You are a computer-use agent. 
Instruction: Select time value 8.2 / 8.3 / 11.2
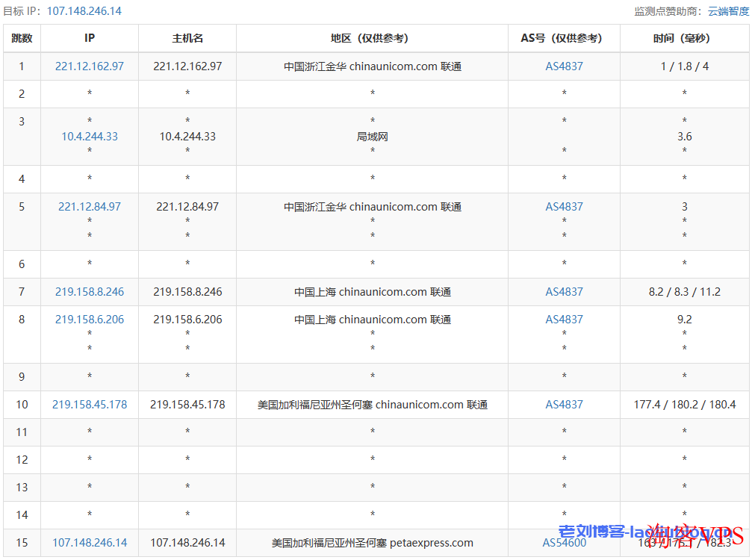(684, 291)
